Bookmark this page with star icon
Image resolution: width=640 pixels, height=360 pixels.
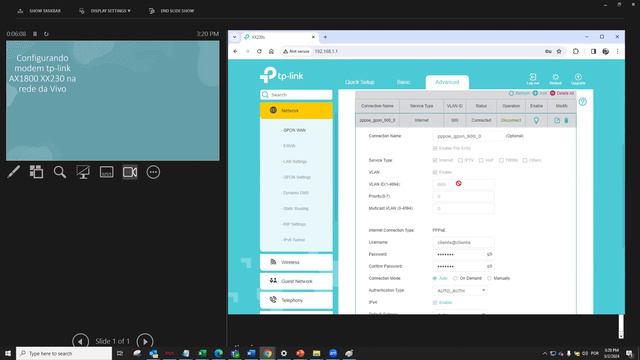coord(559,51)
